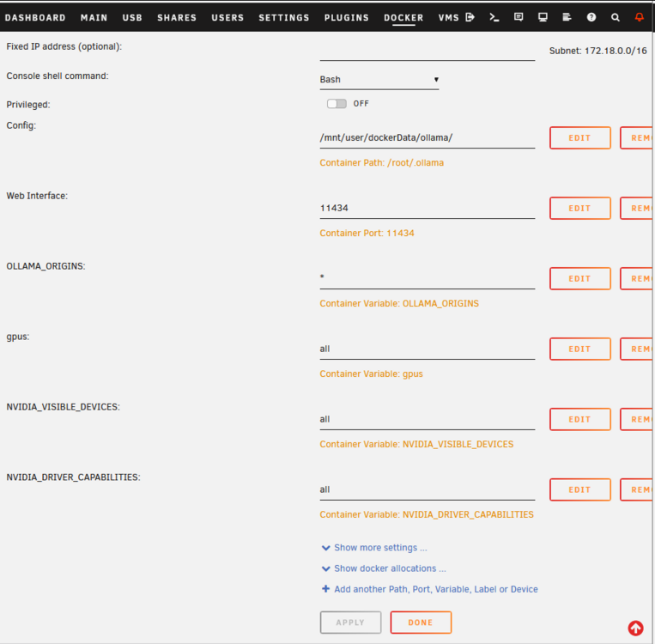Viewport: 655px width, 644px height.
Task: Click Edit for NVIDIA_VISIBLE_DEVICES
Action: click(x=579, y=419)
